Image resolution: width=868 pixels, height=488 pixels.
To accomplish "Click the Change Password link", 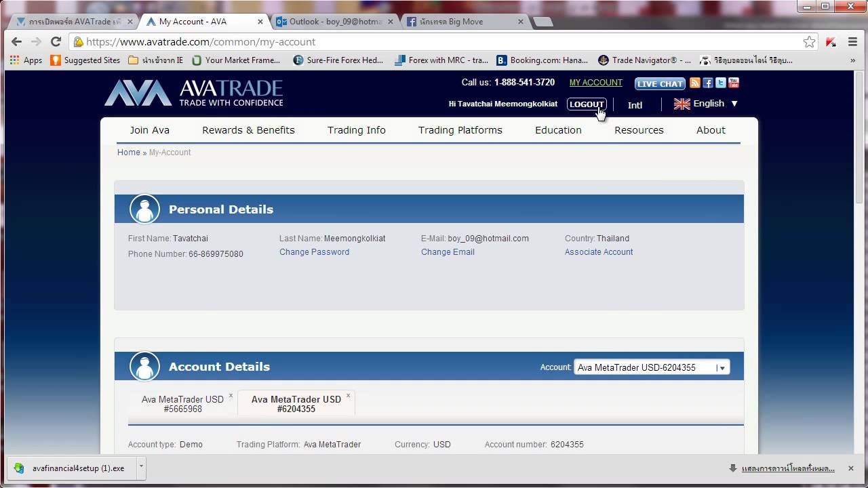I will pos(314,252).
